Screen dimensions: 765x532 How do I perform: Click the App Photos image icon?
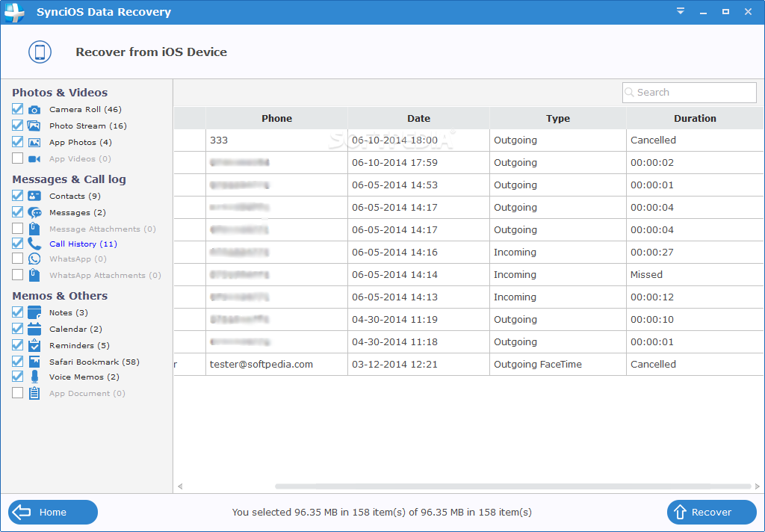(x=34, y=143)
